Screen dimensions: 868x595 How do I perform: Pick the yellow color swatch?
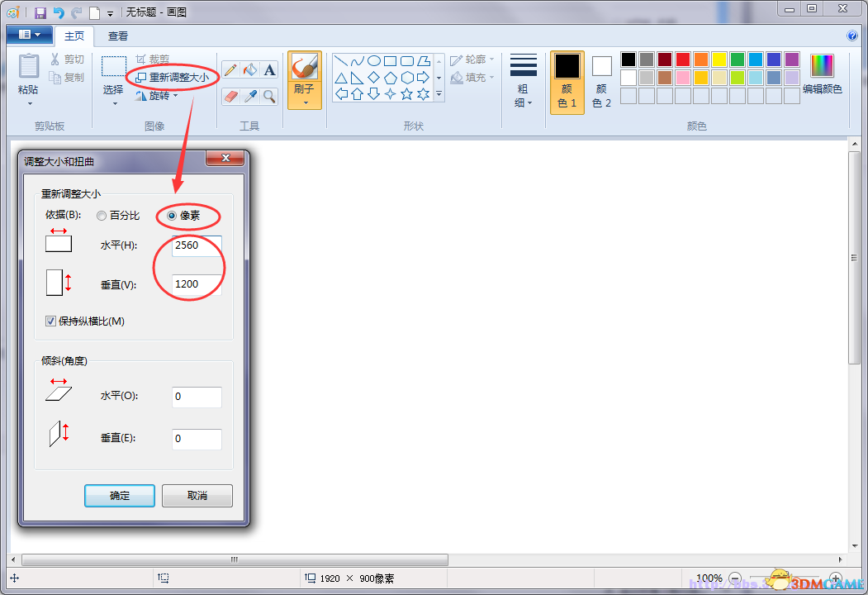point(719,59)
